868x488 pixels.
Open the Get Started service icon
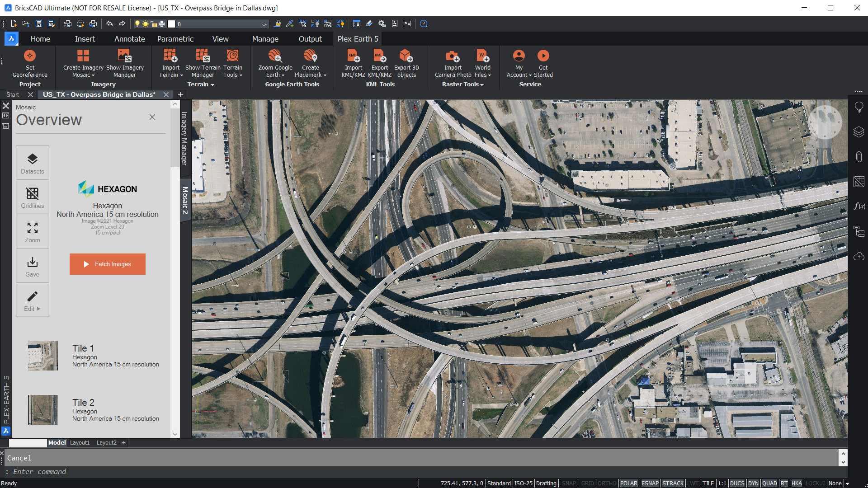[543, 56]
